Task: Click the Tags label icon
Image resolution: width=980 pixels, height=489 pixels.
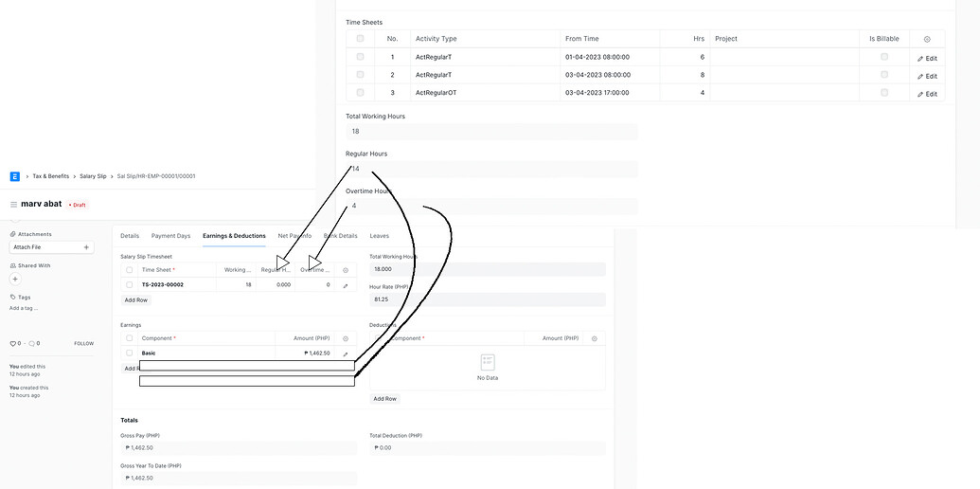Action: (x=12, y=297)
